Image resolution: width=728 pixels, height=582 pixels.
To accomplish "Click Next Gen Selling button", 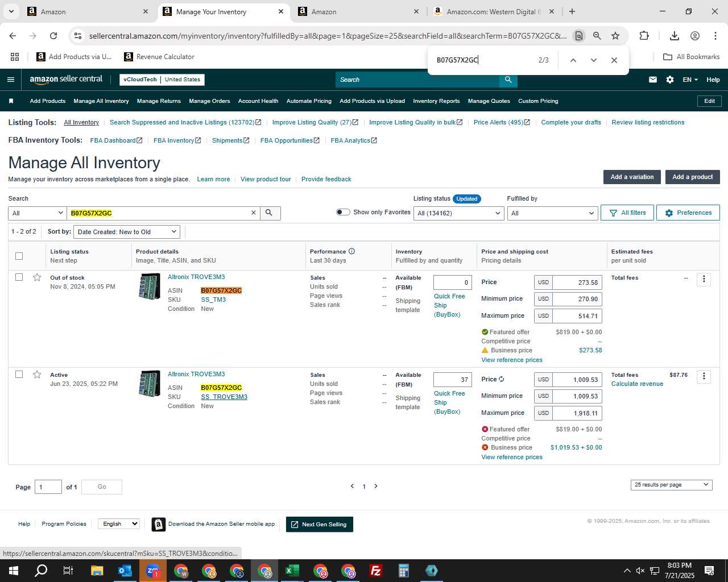I will point(320,525).
